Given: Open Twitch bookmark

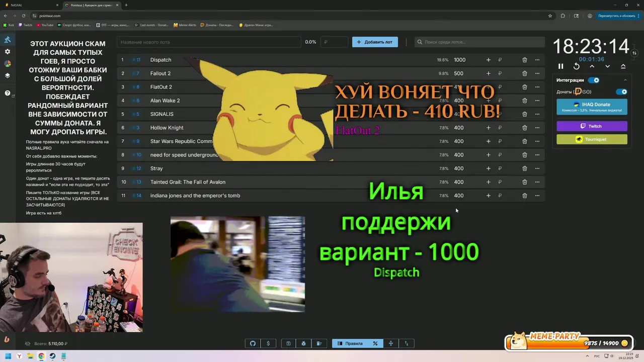Looking at the screenshot, I should pos(25,25).
